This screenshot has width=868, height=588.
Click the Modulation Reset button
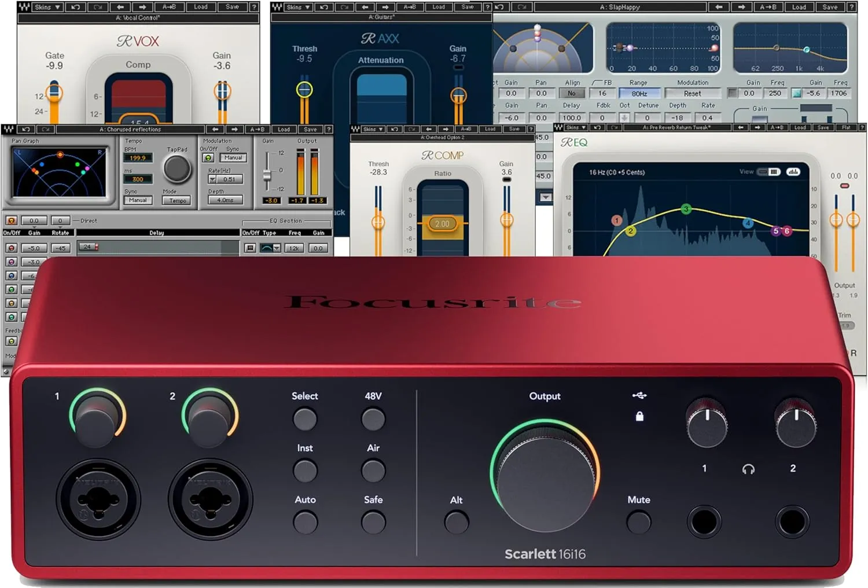[x=692, y=93]
